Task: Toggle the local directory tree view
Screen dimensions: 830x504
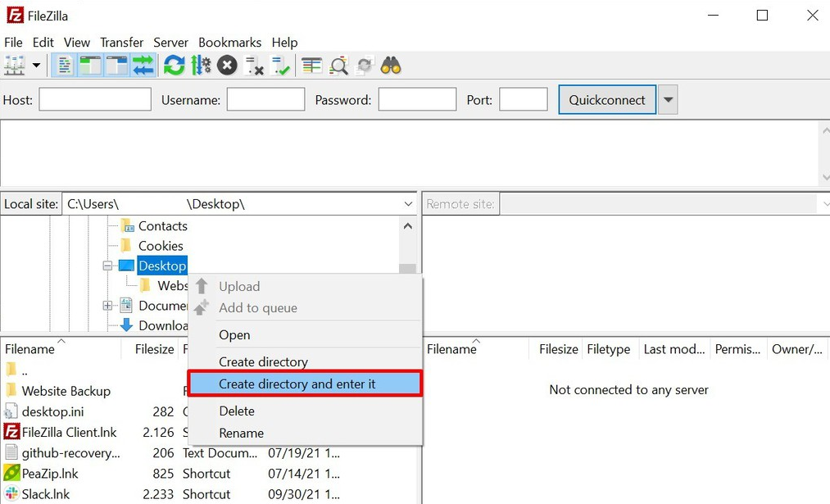Action: [90, 65]
